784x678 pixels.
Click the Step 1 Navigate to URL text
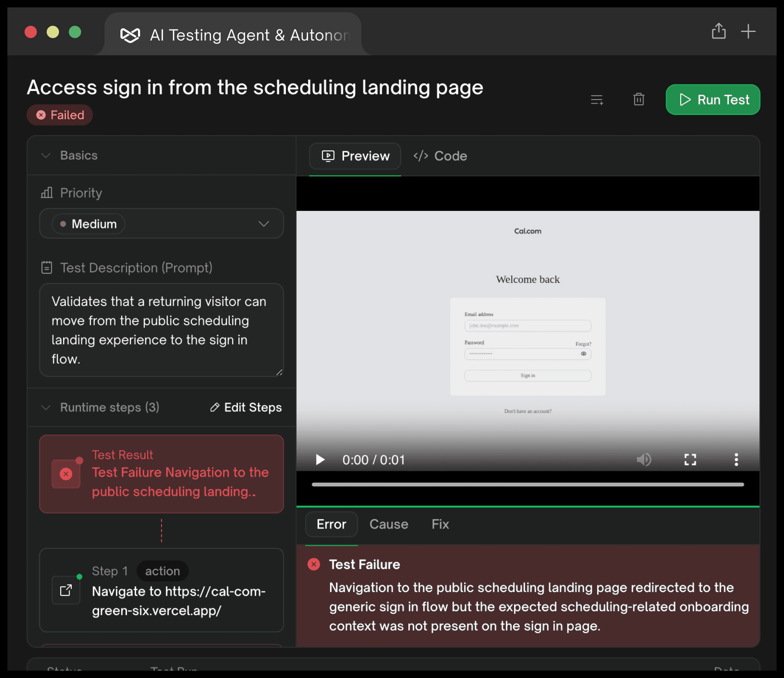179,601
